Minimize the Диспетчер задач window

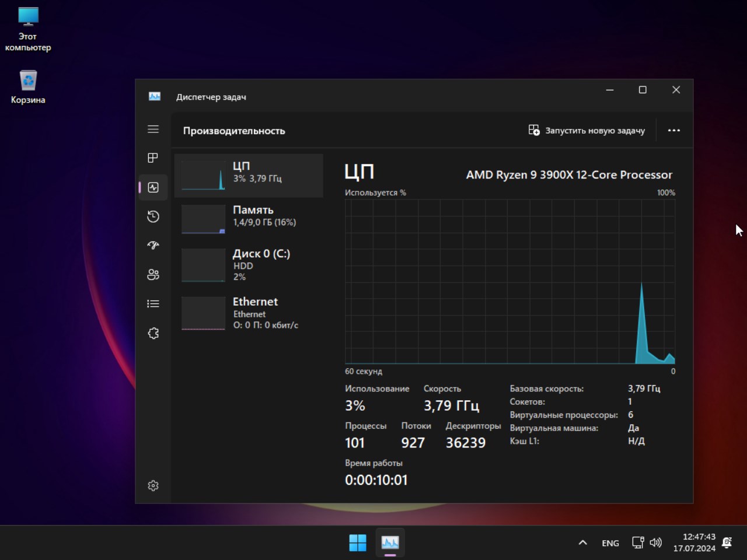coord(610,90)
